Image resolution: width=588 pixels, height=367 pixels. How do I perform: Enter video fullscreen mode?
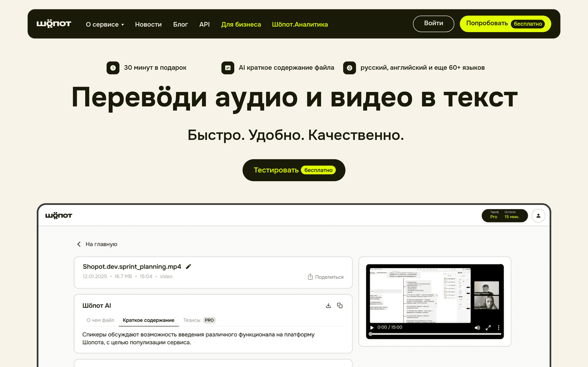pos(488,328)
